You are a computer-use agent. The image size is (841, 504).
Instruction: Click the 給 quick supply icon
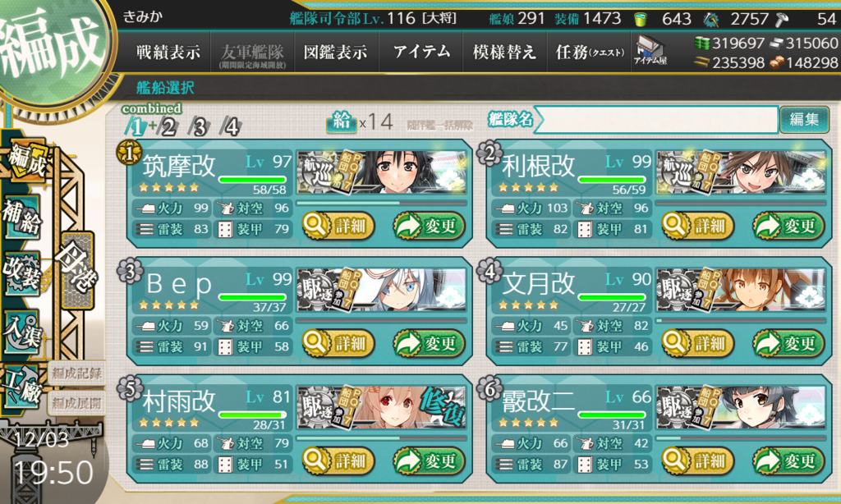point(341,121)
